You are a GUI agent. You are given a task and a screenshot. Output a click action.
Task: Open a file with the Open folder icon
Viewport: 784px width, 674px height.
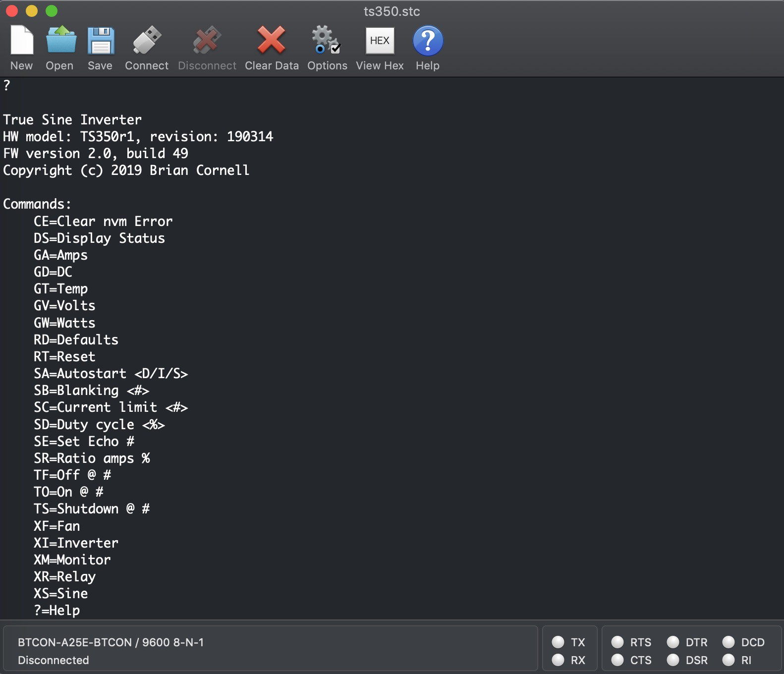point(61,40)
